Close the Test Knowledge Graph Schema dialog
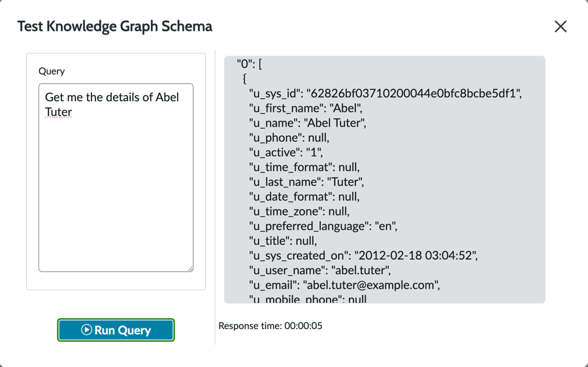Viewport: 588px width, 367px height. 561,27
